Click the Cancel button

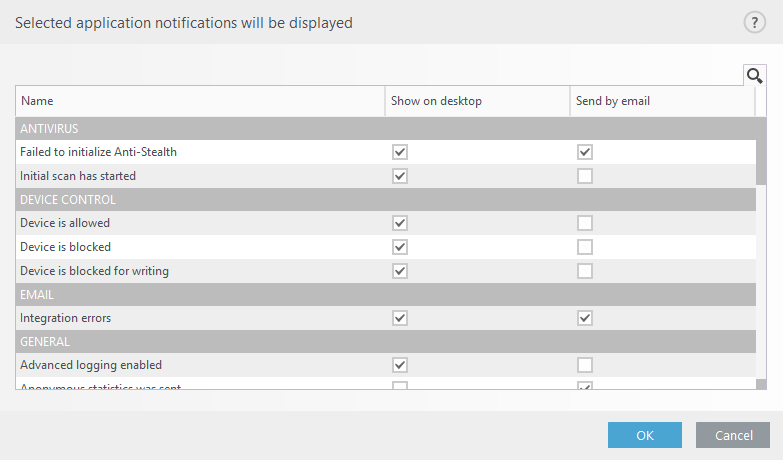733,435
